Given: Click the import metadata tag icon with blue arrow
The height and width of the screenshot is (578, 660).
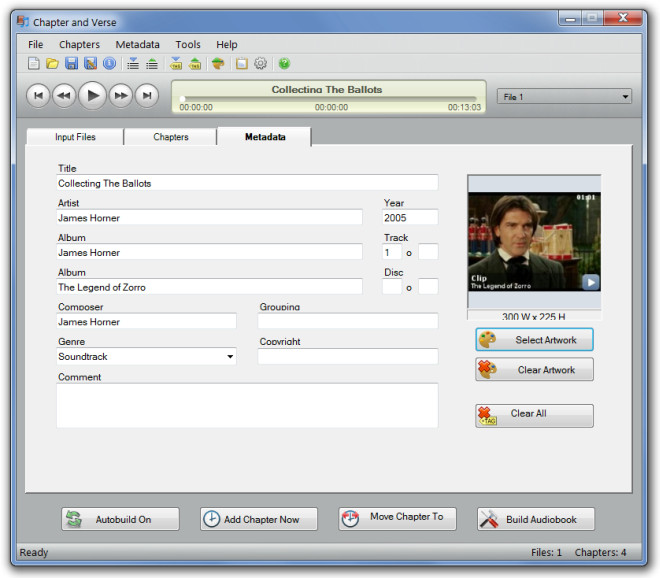Looking at the screenshot, I should [176, 64].
